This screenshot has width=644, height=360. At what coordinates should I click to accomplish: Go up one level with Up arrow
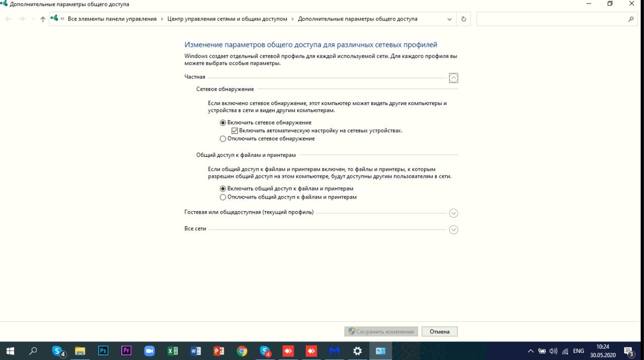click(x=43, y=19)
